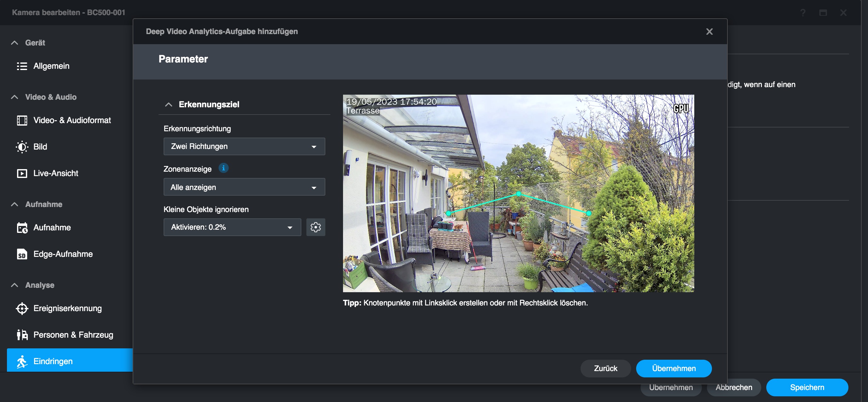The width and height of the screenshot is (868, 402).
Task: Open the Erkennungsrichtung dropdown
Action: click(x=244, y=146)
